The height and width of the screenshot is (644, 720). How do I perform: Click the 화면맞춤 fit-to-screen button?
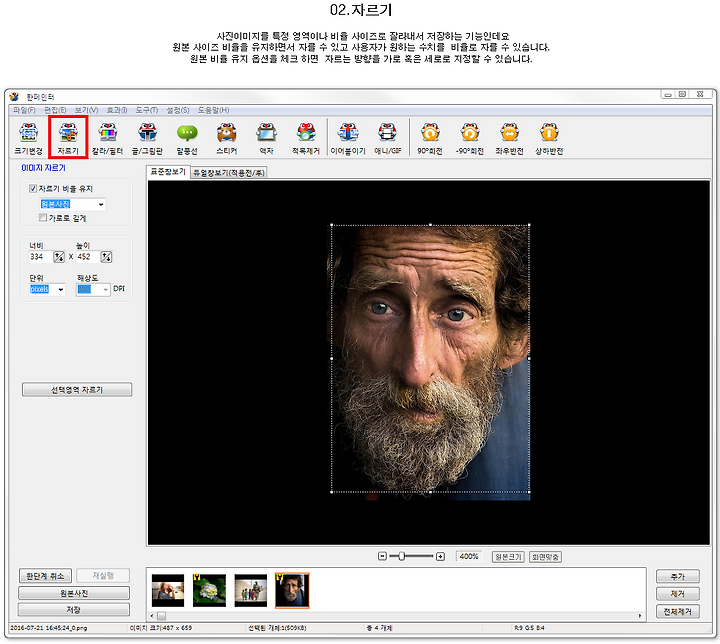click(546, 557)
